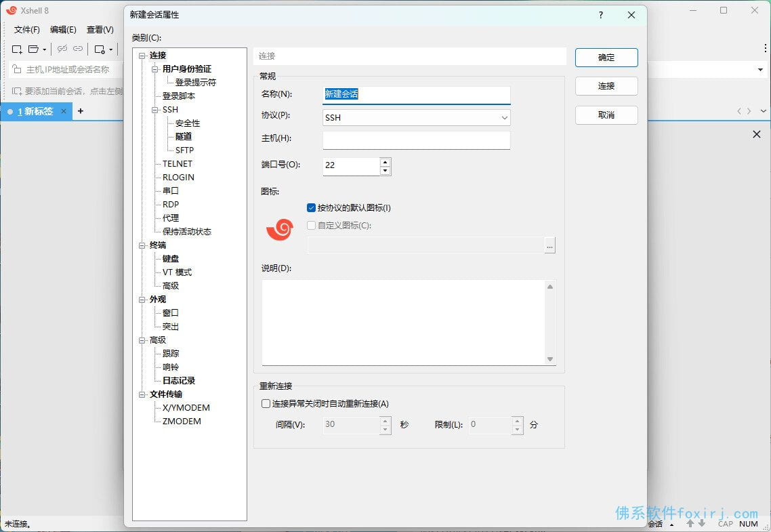The image size is (771, 532).
Task: Select '保持活动状态' in the tree
Action: click(x=187, y=232)
